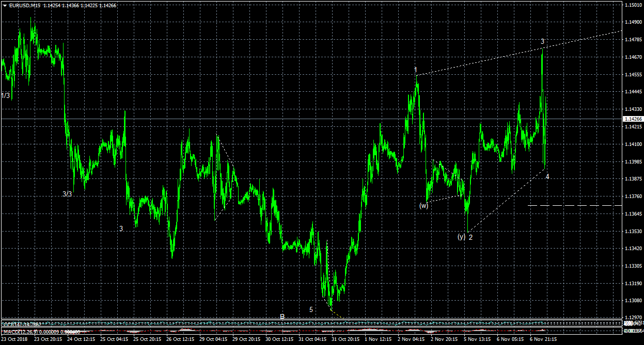Image resolution: width=644 pixels, height=345 pixels.
Task: Click the 1.15010 level on price scale
Action: click(633, 5)
